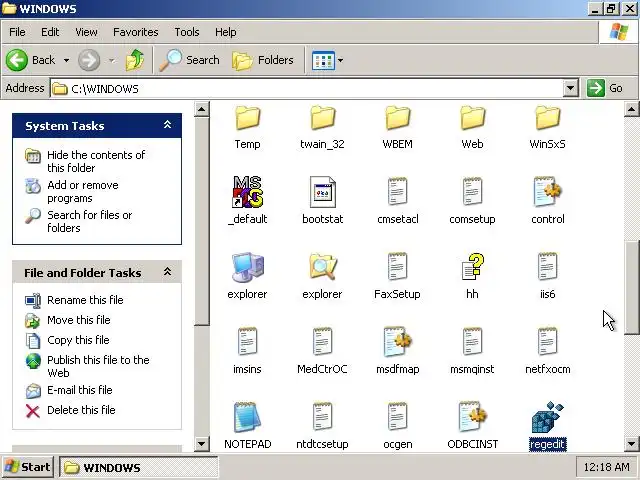
Task: Select the WBEM folder icon
Action: 397,117
